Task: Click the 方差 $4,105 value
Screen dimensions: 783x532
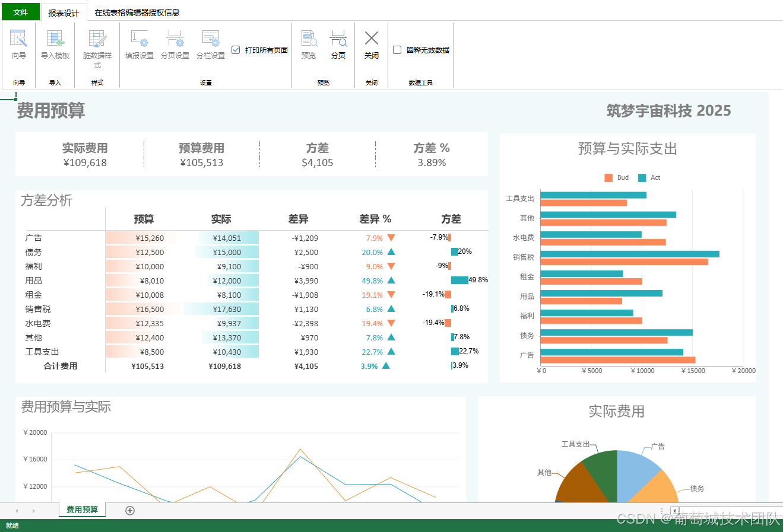Action: (x=318, y=163)
